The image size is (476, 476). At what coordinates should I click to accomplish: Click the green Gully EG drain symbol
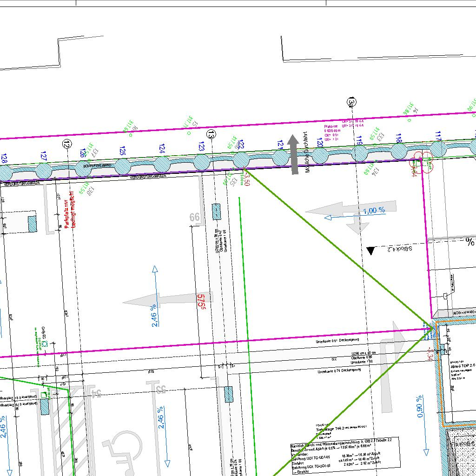[45, 344]
